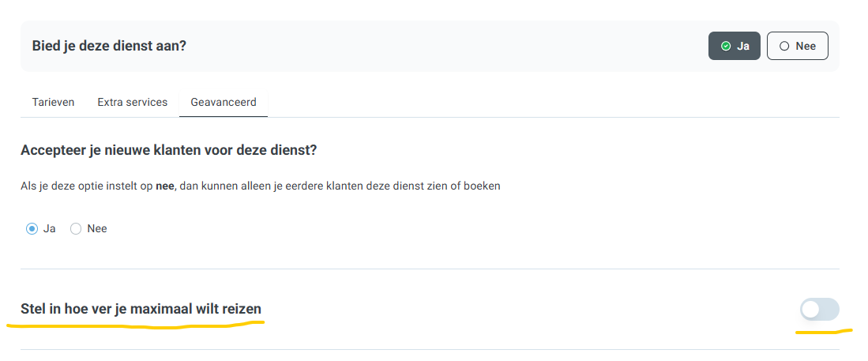Open the Tarieven tab
This screenshot has height=361, width=868.
(x=53, y=103)
